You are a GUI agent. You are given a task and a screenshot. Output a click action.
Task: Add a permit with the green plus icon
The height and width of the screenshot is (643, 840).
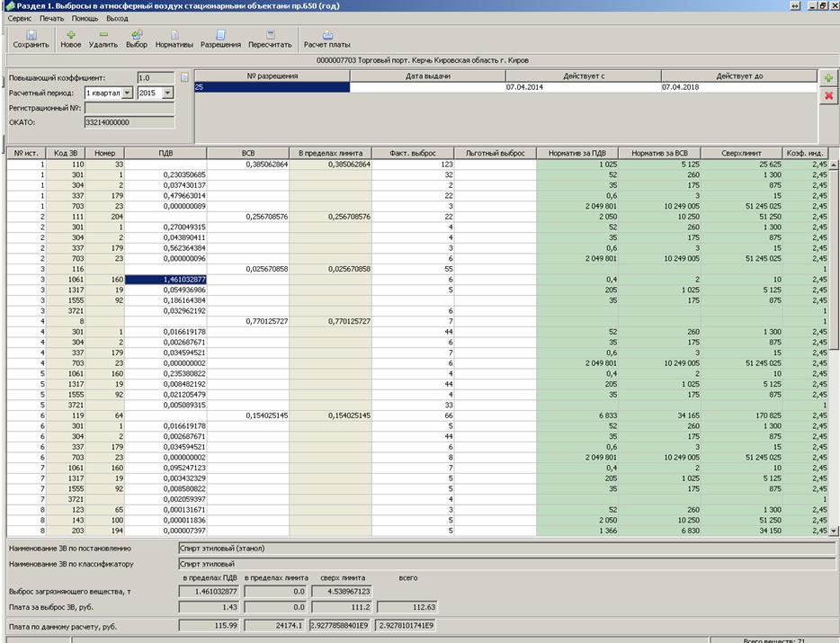click(x=828, y=79)
